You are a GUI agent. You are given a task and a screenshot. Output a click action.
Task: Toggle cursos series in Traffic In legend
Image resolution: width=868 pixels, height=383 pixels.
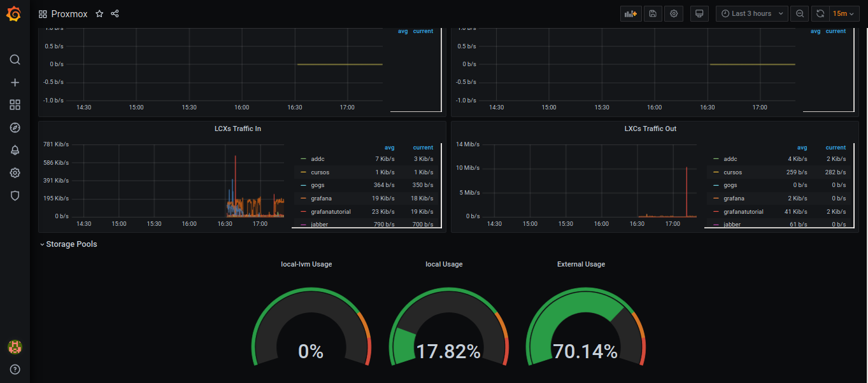click(320, 172)
